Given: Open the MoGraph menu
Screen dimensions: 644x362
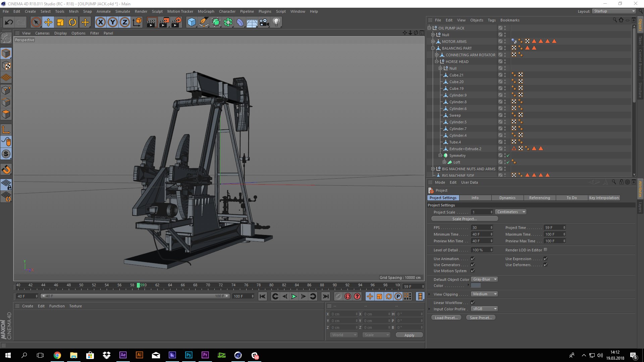Looking at the screenshot, I should pyautogui.click(x=206, y=11).
